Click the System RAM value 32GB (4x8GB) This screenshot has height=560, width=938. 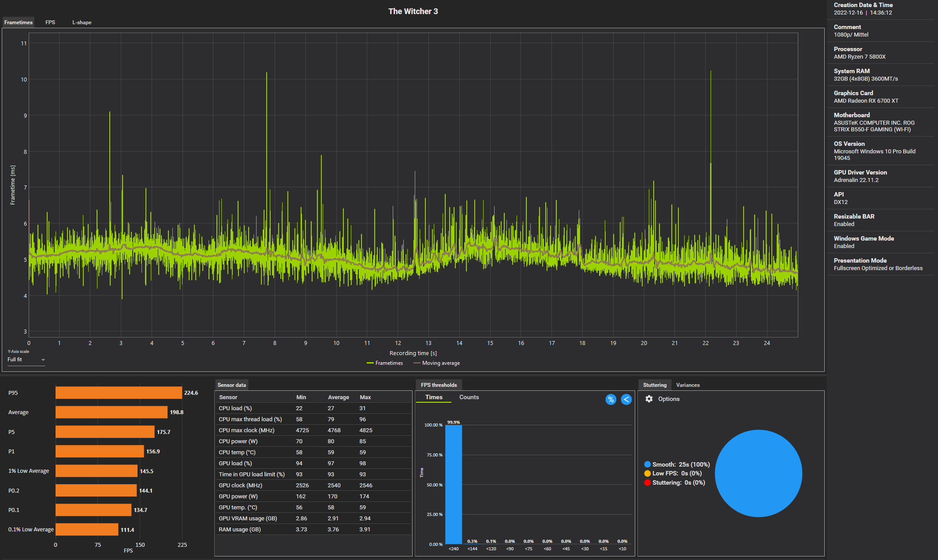pos(866,79)
